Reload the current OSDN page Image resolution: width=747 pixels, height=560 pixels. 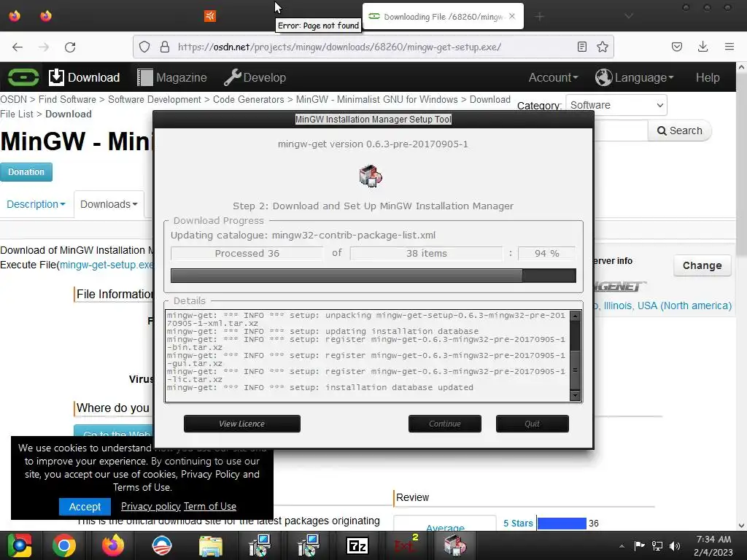point(70,47)
